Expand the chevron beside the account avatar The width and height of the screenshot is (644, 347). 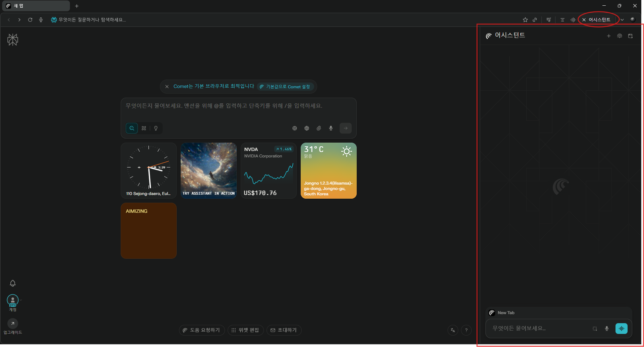[x=21, y=300]
